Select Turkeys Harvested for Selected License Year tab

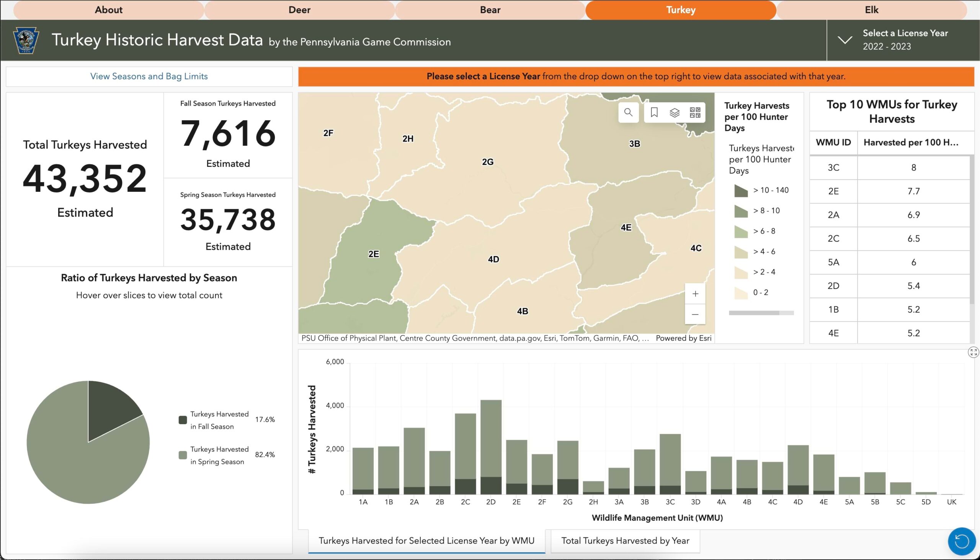pyautogui.click(x=426, y=541)
